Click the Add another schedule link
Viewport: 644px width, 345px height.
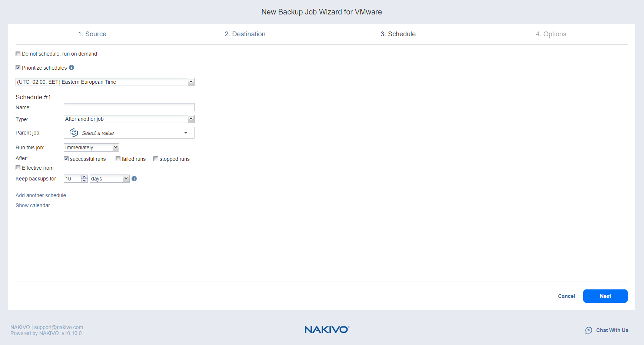(x=41, y=195)
